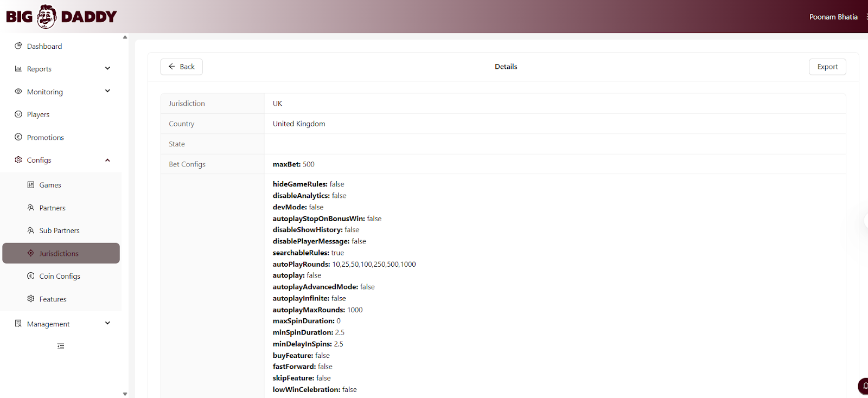Click the Promotions coin icon

pyautogui.click(x=18, y=137)
